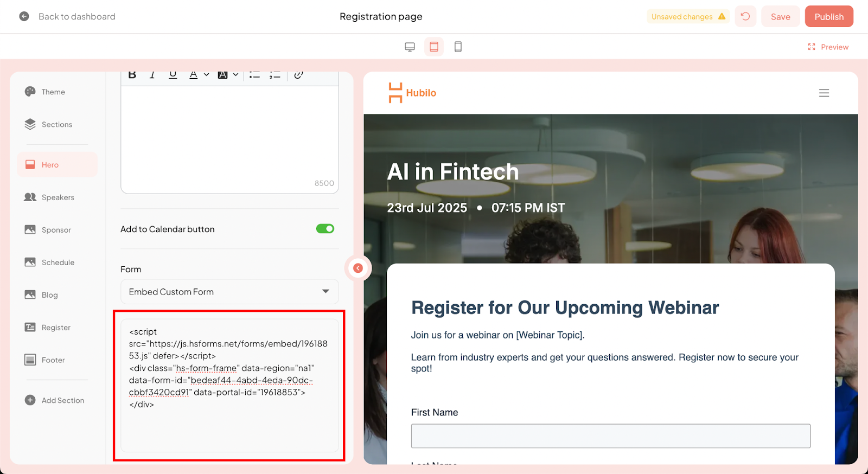This screenshot has height=474, width=868.
Task: Open Theme settings in sidebar
Action: (53, 92)
